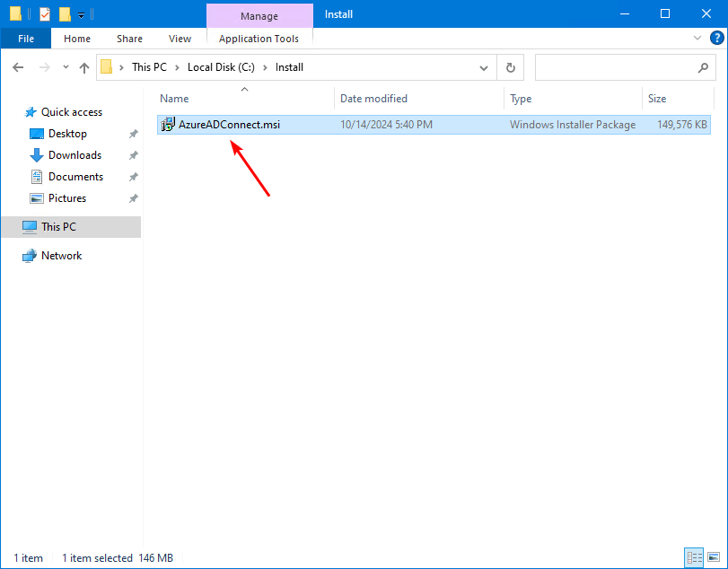
Task: Open the File menu
Action: pyautogui.click(x=26, y=39)
